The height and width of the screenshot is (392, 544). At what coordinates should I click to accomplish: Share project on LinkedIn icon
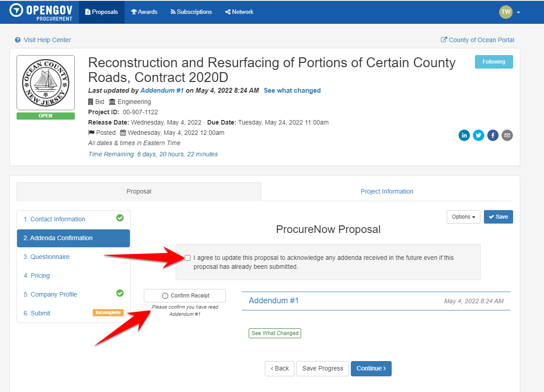(464, 135)
